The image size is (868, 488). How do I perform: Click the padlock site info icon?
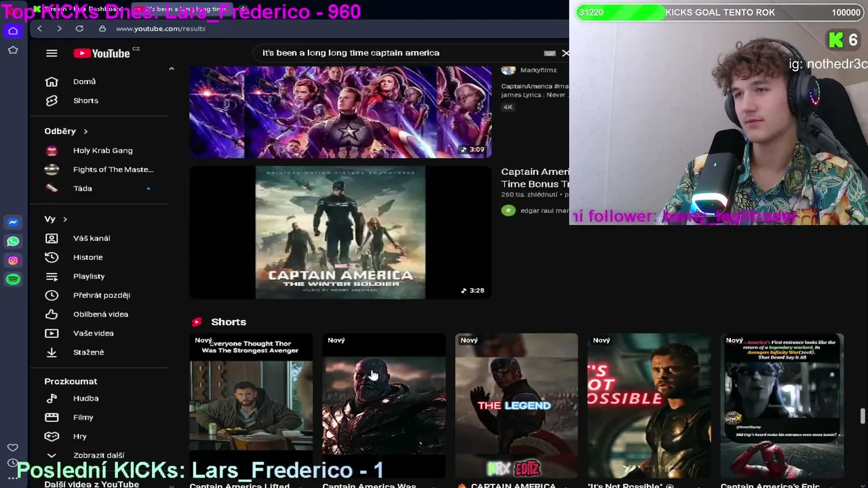point(102,28)
